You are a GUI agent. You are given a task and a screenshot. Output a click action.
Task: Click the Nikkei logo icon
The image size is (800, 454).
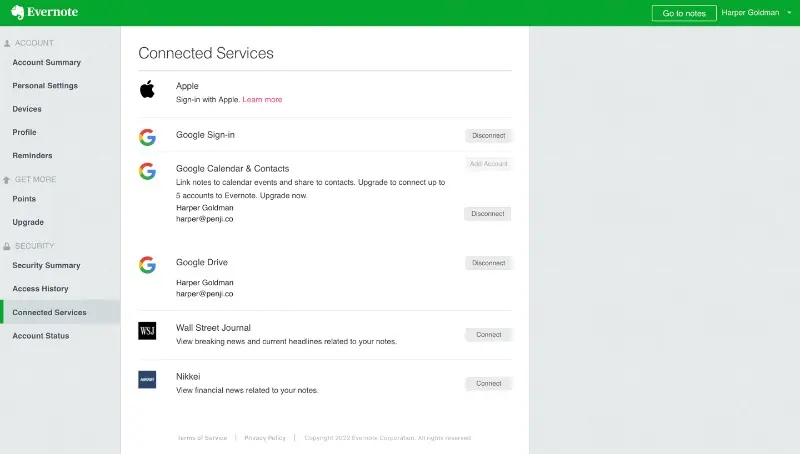click(x=147, y=380)
